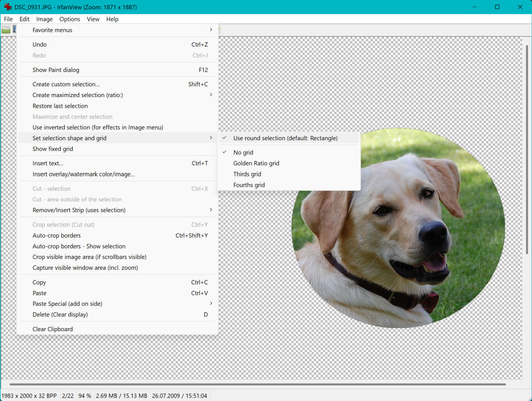Click Show Paint dialog
Screen dimensions: 532x401
(x=56, y=70)
